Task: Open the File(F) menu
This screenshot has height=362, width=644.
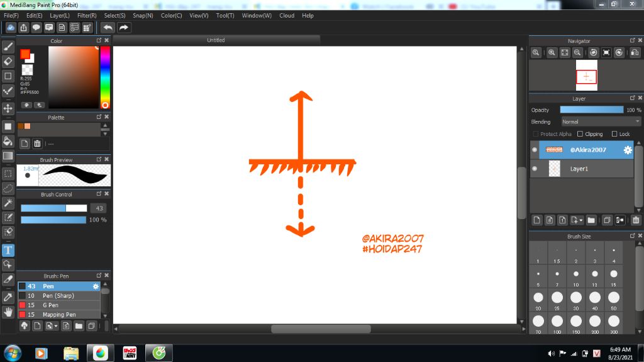Action: (x=11, y=15)
